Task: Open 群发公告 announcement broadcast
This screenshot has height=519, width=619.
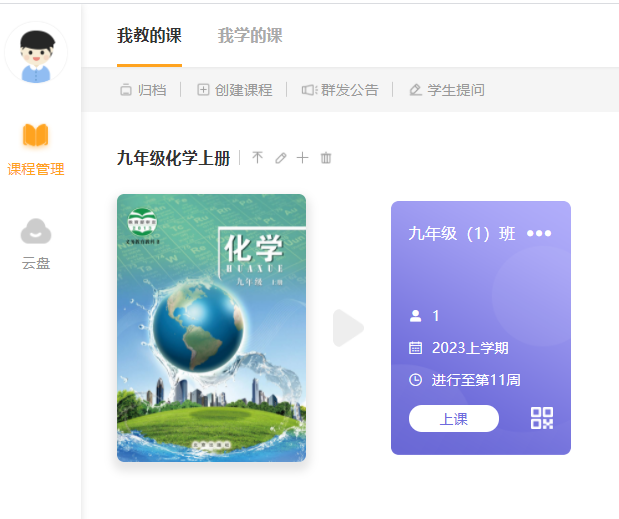Action: click(x=340, y=90)
